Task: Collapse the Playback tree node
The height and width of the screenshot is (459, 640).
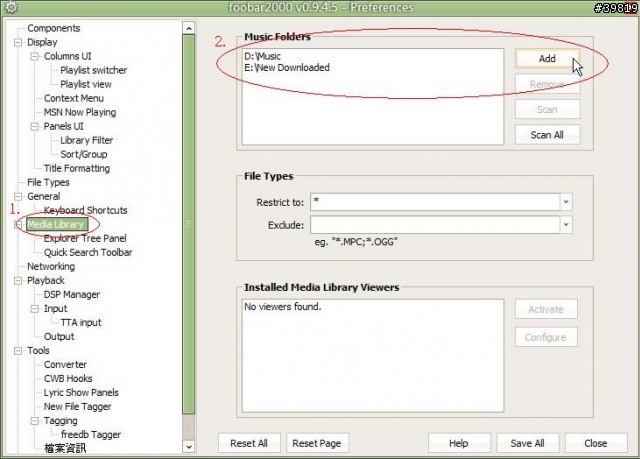Action: 18,281
